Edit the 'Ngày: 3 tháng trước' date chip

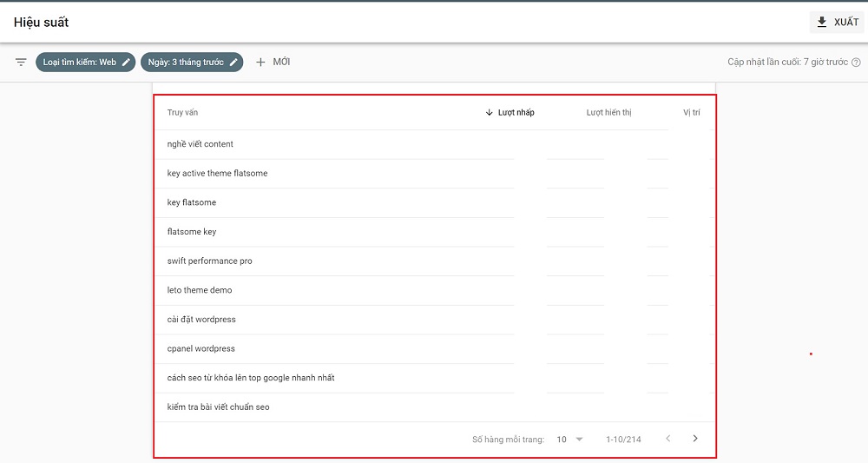[x=192, y=62]
